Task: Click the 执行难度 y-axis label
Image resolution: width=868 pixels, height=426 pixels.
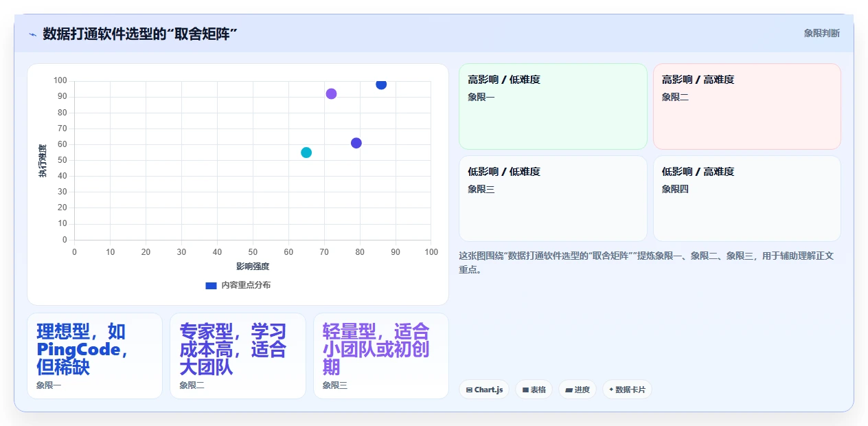Action: pos(43,161)
